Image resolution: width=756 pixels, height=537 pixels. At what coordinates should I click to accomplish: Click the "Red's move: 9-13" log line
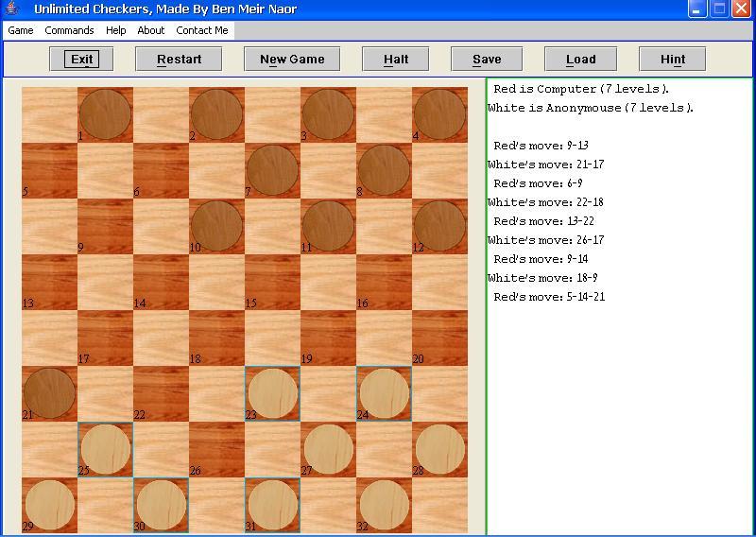tap(541, 146)
